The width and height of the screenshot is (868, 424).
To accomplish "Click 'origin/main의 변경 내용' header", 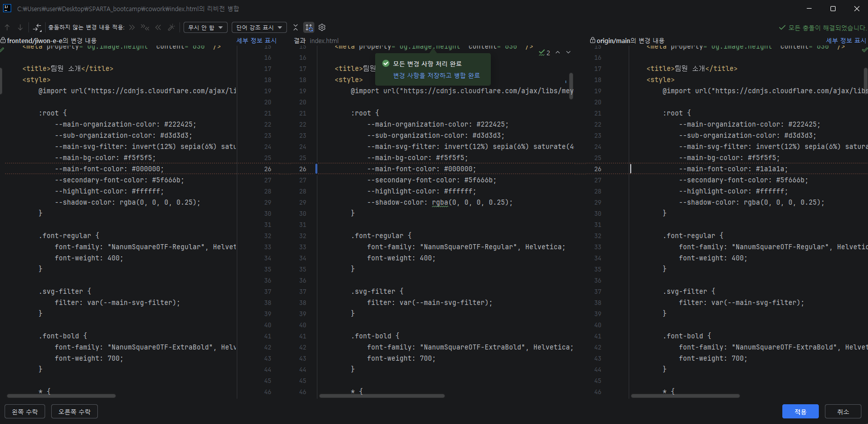I will [x=630, y=41].
